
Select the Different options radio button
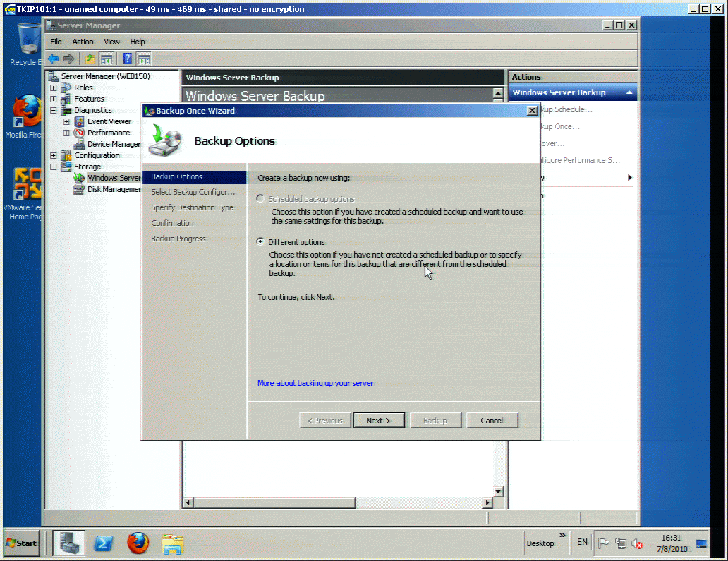[x=260, y=241]
